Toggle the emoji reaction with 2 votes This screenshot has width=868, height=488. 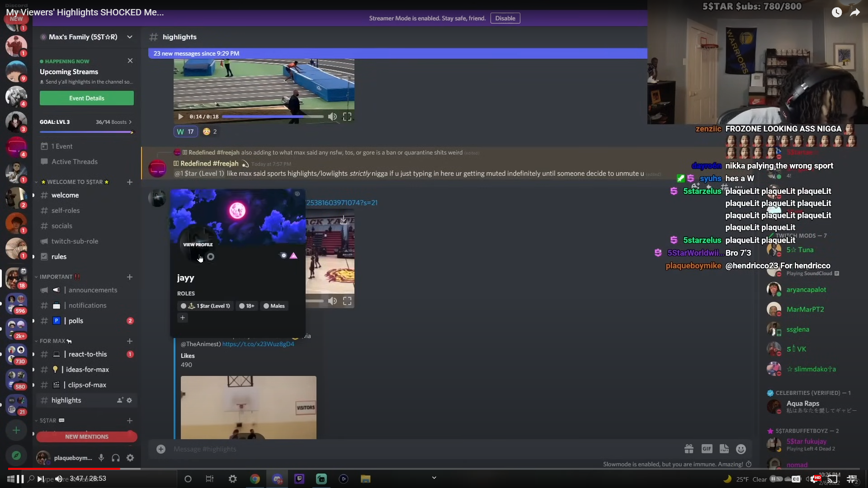coord(210,131)
